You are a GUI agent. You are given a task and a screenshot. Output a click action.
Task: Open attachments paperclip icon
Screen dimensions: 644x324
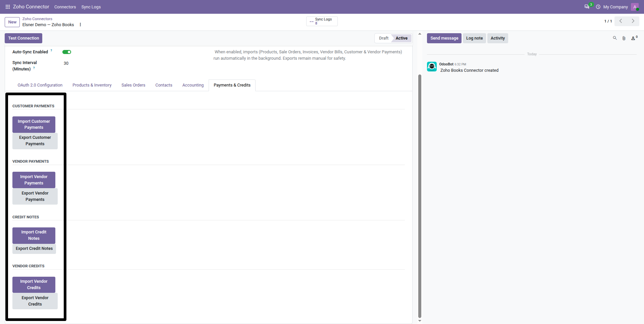(624, 38)
